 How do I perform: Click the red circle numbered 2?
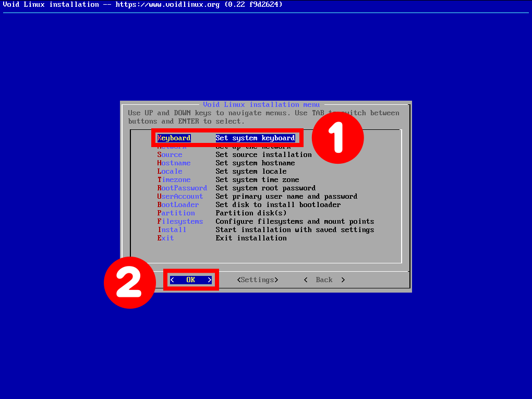coord(129,283)
